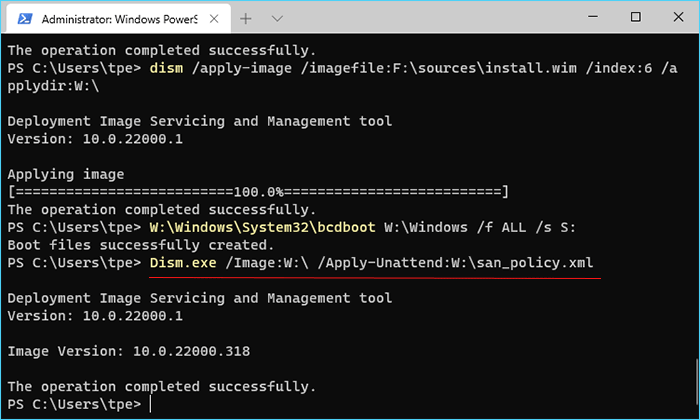Click the PowerShell icon in the tab
Viewport: 700px width, 420px height.
[25, 19]
